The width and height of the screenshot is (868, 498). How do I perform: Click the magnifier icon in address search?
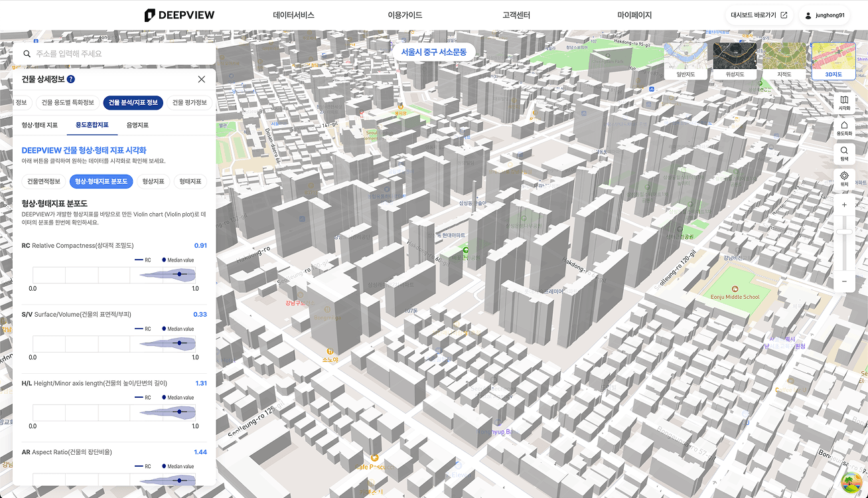(x=27, y=54)
